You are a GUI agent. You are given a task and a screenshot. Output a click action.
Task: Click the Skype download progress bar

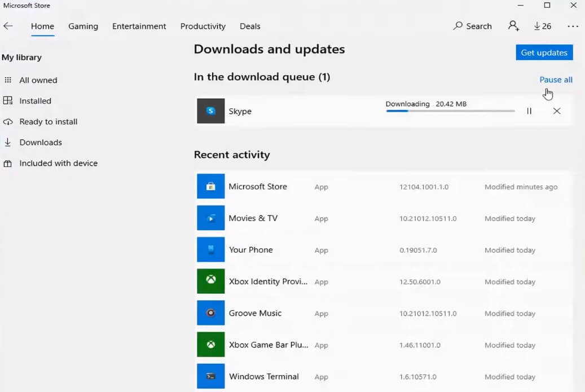[x=450, y=111]
